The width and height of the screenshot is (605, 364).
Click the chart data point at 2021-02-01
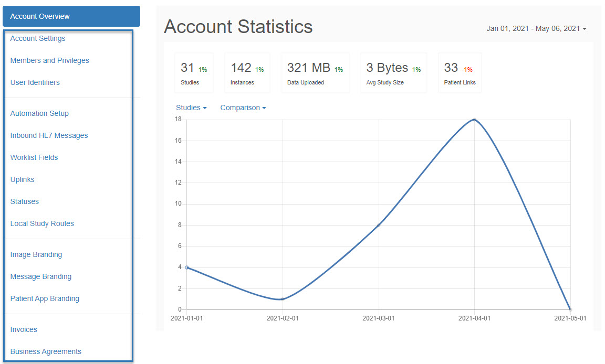pyautogui.click(x=283, y=299)
